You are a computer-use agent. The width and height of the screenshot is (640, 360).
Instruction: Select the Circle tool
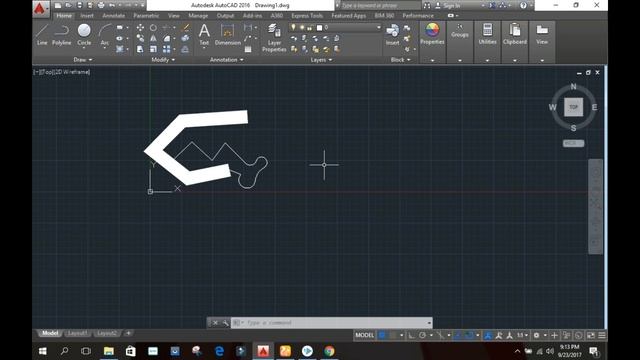(84, 34)
